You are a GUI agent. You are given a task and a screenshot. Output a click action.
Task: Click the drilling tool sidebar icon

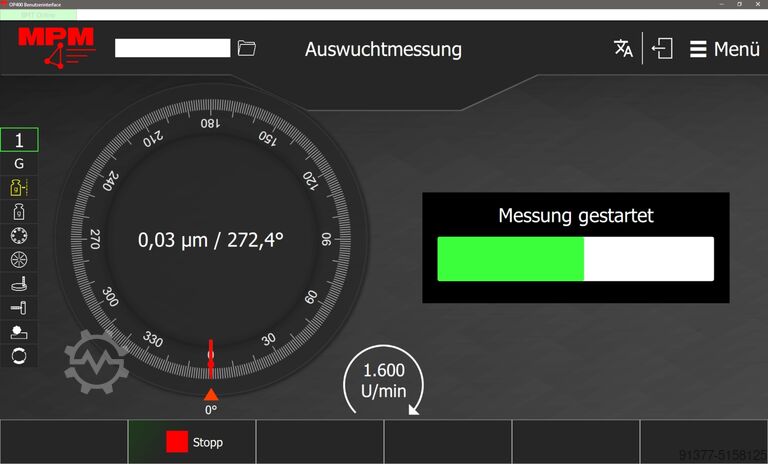(x=19, y=307)
